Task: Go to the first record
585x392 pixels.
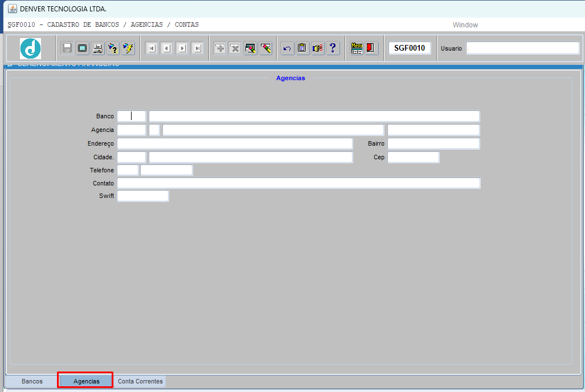Action: [x=152, y=48]
